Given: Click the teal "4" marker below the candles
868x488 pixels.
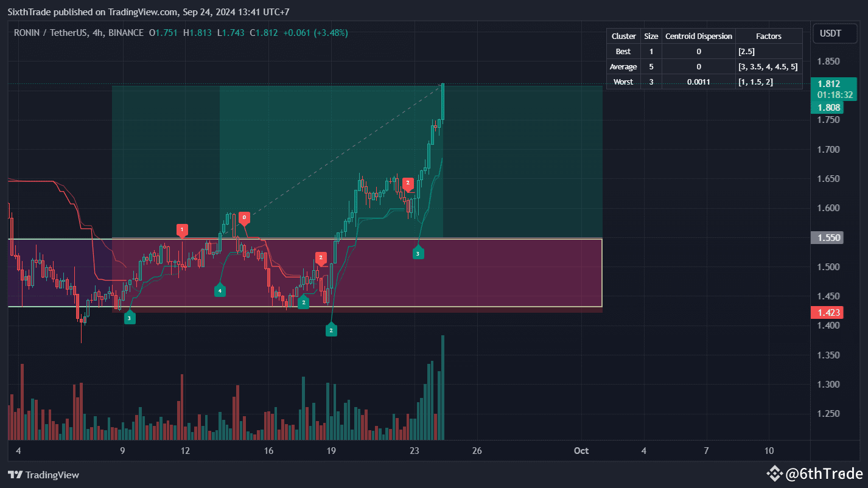Looking at the screenshot, I should click(x=220, y=290).
